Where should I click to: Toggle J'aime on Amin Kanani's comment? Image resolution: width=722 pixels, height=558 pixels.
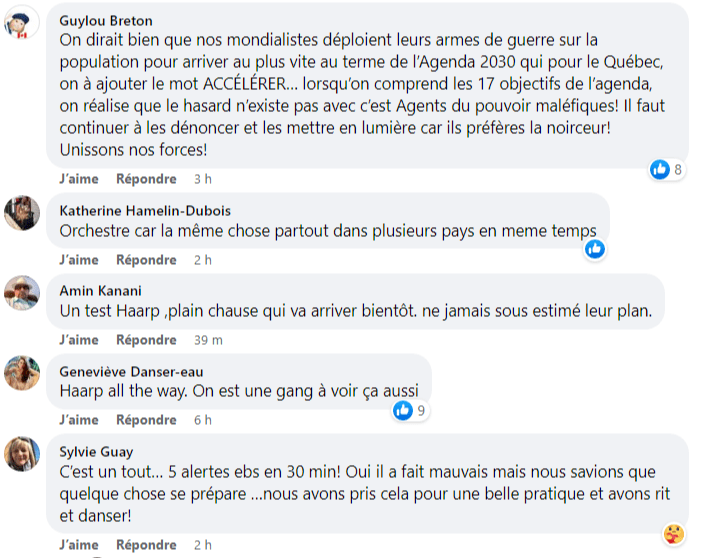[x=79, y=340]
